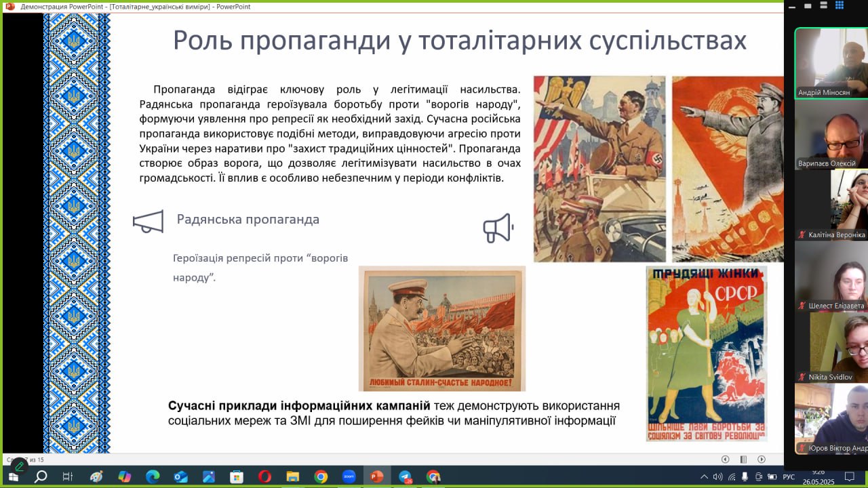Screen dimensions: 868x488
Task: Select Варипаєв Олексій video tile
Action: point(831,134)
